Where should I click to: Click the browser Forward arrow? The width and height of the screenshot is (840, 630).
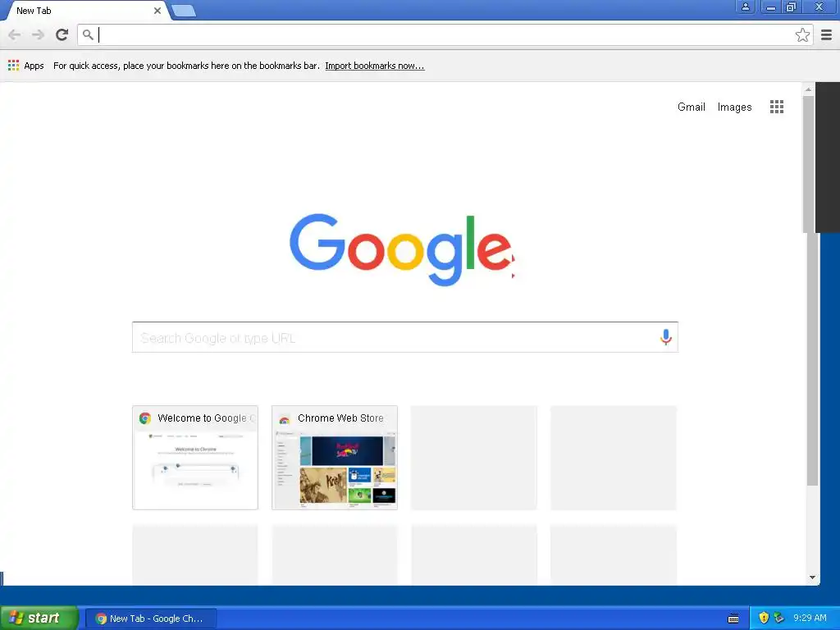tap(38, 34)
